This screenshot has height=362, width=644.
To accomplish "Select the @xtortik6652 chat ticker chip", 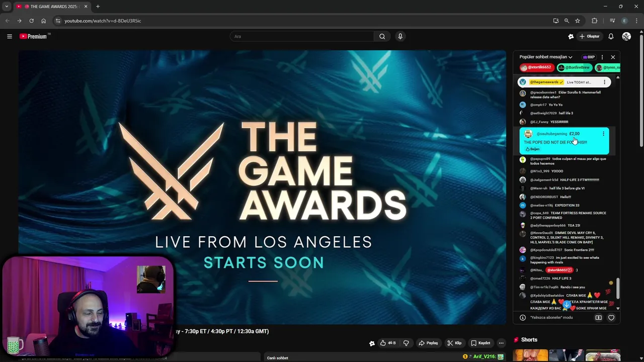I will 536,67.
